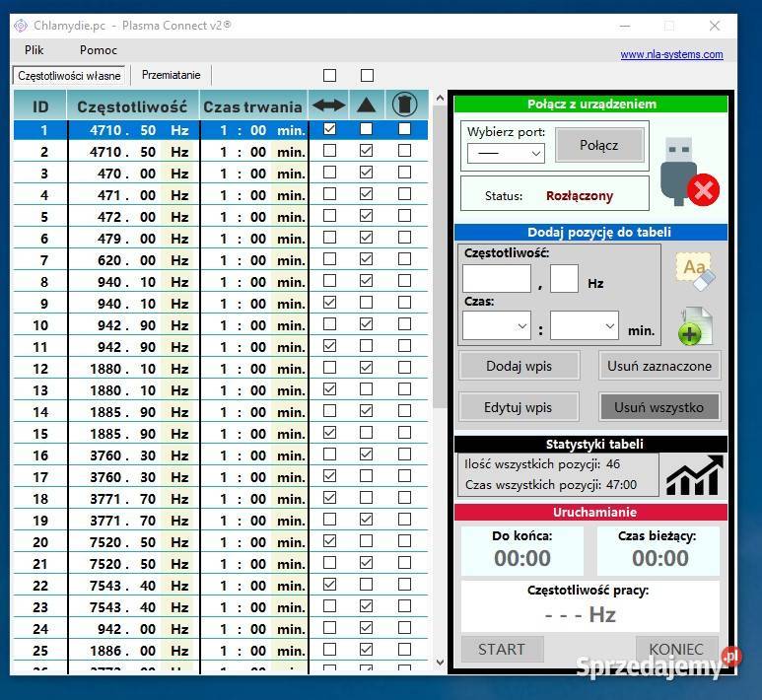This screenshot has height=700, width=762.
Task: Click the trash can column header icon
Action: (x=404, y=105)
